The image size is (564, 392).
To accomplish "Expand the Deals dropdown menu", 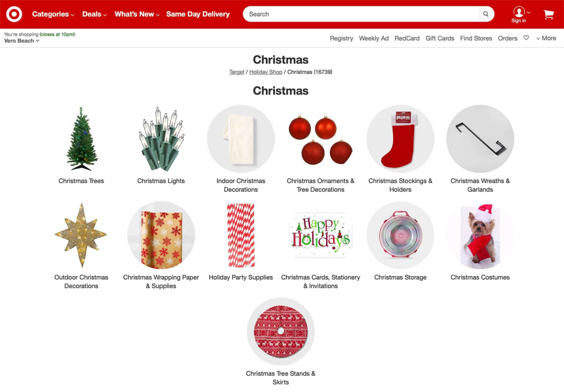I will pos(94,14).
